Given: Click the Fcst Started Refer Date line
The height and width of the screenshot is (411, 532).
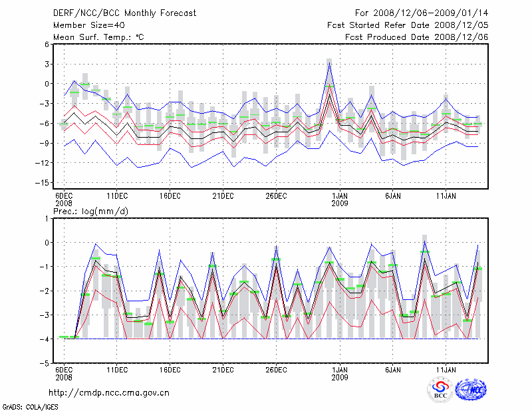Looking at the screenshot, I should tap(408, 25).
